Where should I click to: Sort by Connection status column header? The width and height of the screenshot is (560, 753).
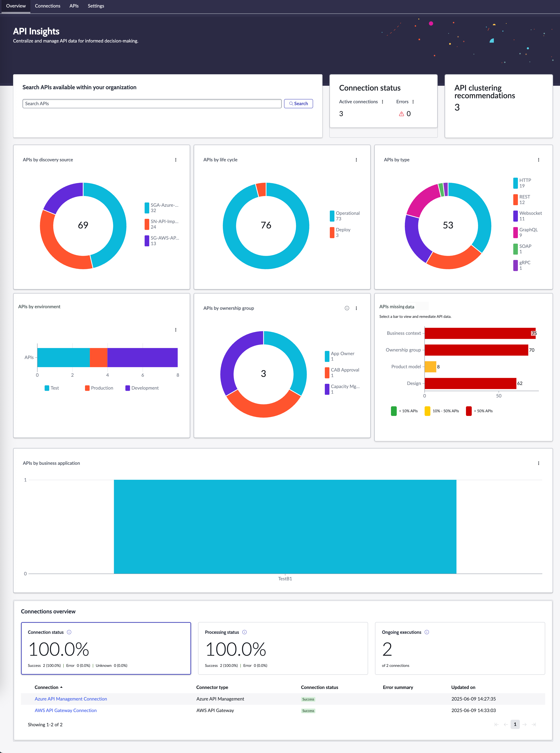point(319,687)
